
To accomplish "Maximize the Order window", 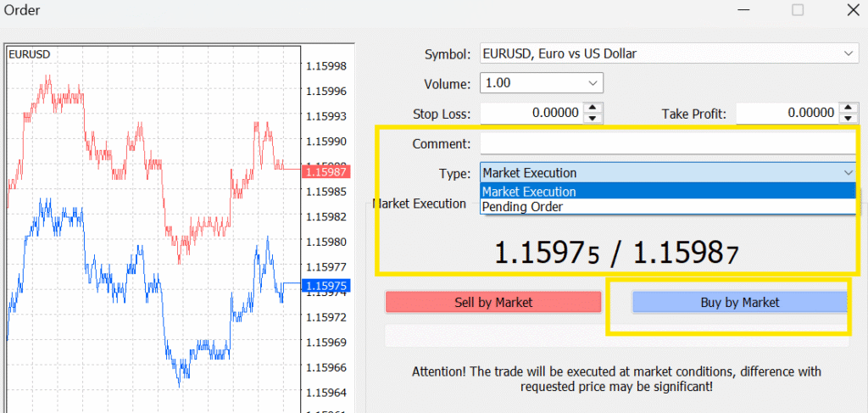I will pos(797,11).
